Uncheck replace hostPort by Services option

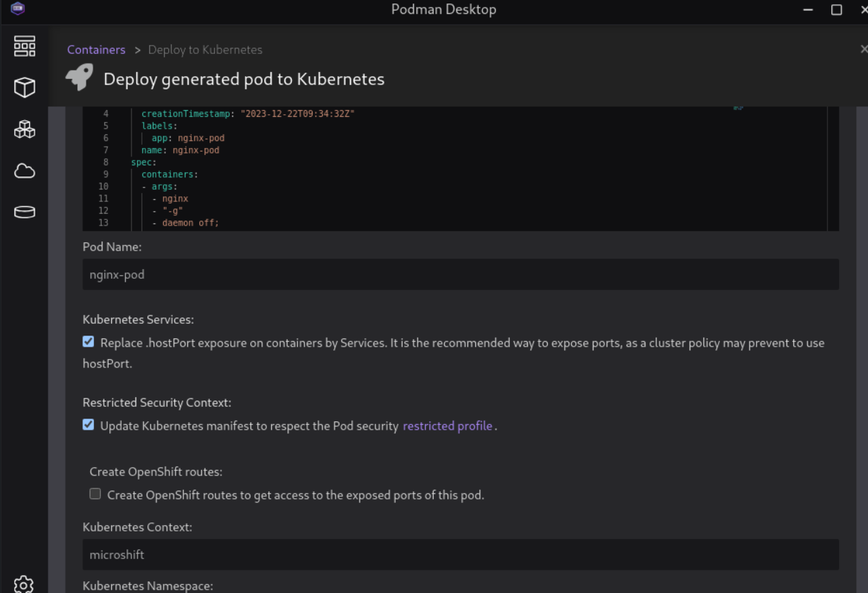(89, 342)
